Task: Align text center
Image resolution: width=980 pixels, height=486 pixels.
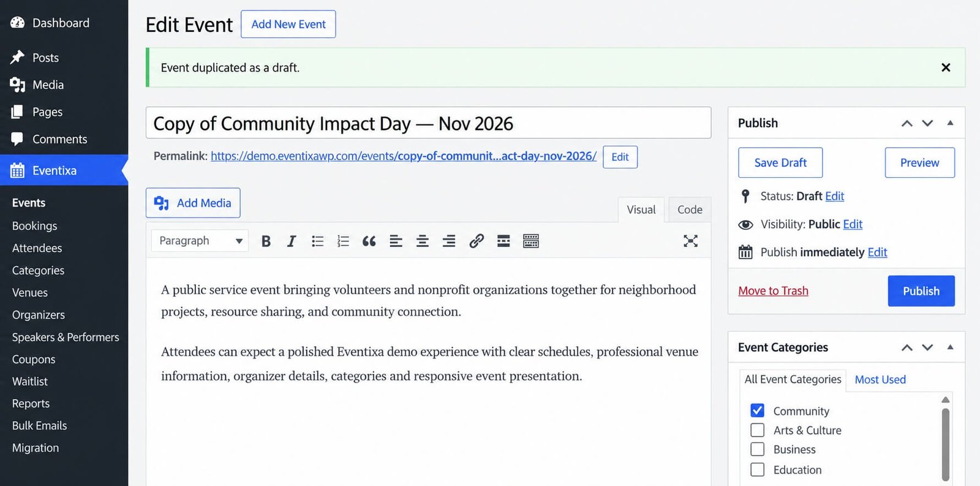Action: (422, 241)
